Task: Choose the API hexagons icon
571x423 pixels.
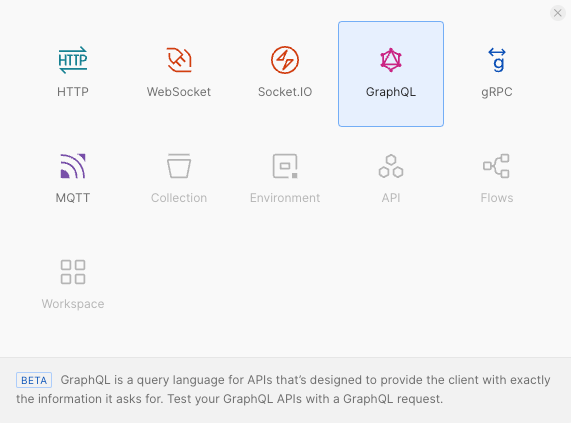Action: click(x=391, y=166)
